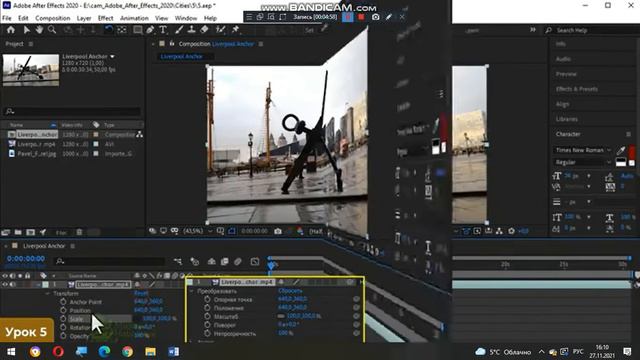The height and width of the screenshot is (360, 640).
Task: Expand the Preview panel
Action: [x=566, y=74]
